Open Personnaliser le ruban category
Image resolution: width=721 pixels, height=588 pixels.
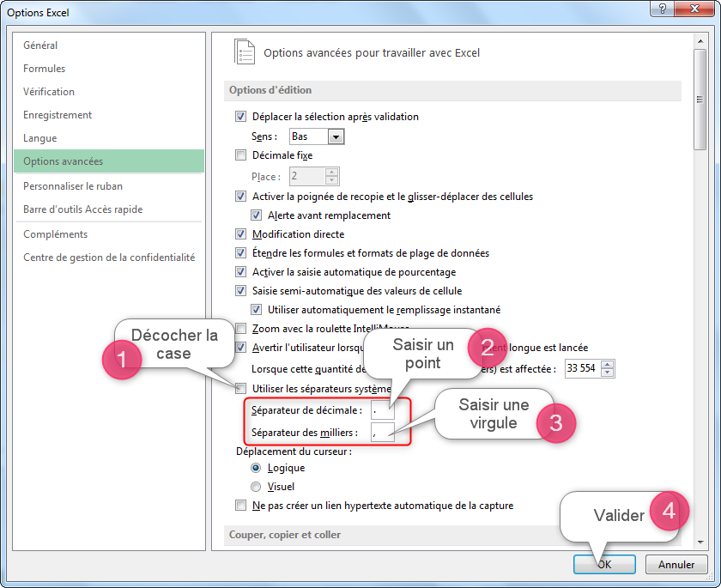[x=109, y=186]
